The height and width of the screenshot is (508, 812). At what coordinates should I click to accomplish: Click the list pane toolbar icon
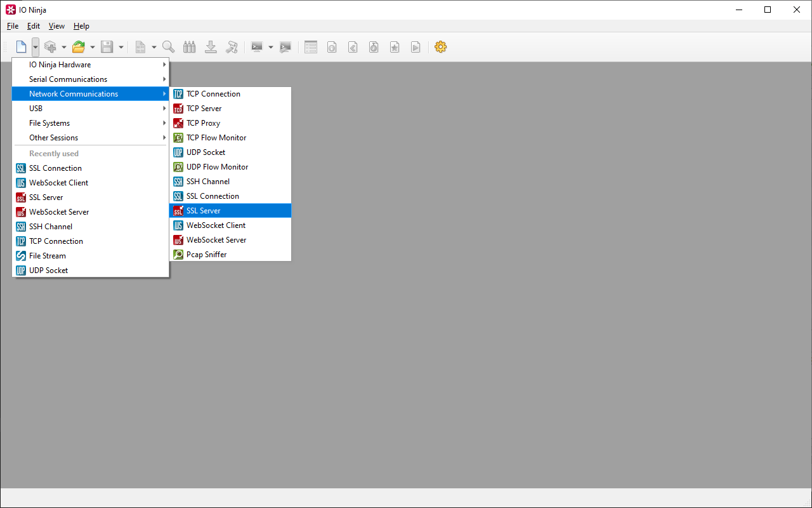[311, 47]
